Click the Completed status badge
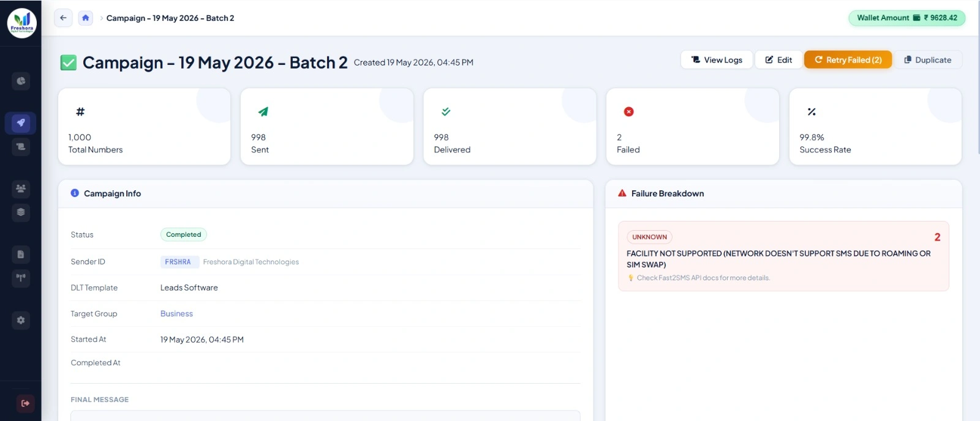This screenshot has width=980, height=421. click(x=184, y=234)
